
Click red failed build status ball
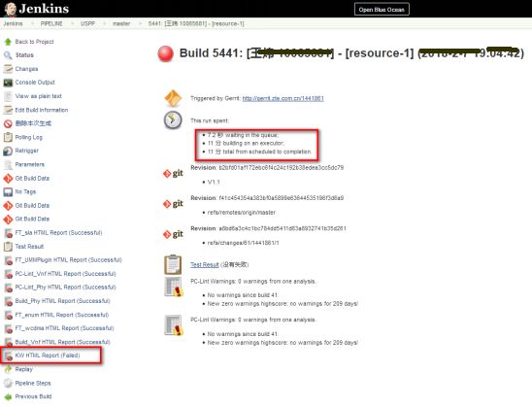click(x=166, y=54)
